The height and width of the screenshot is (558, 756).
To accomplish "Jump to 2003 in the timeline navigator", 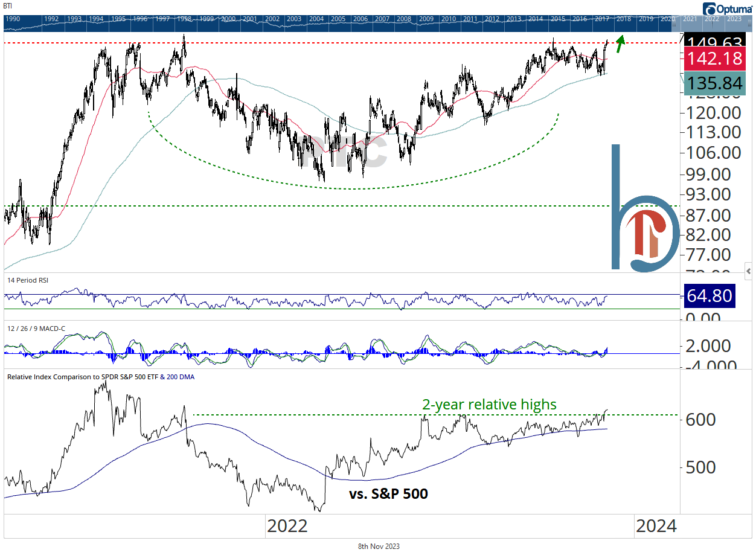I will pos(294,19).
